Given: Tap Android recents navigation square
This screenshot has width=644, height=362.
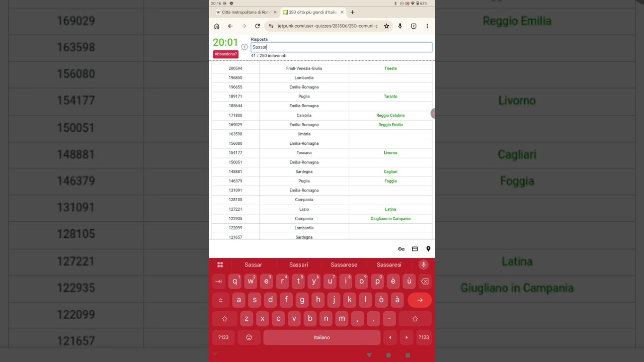Looking at the screenshot, I should [x=408, y=355].
